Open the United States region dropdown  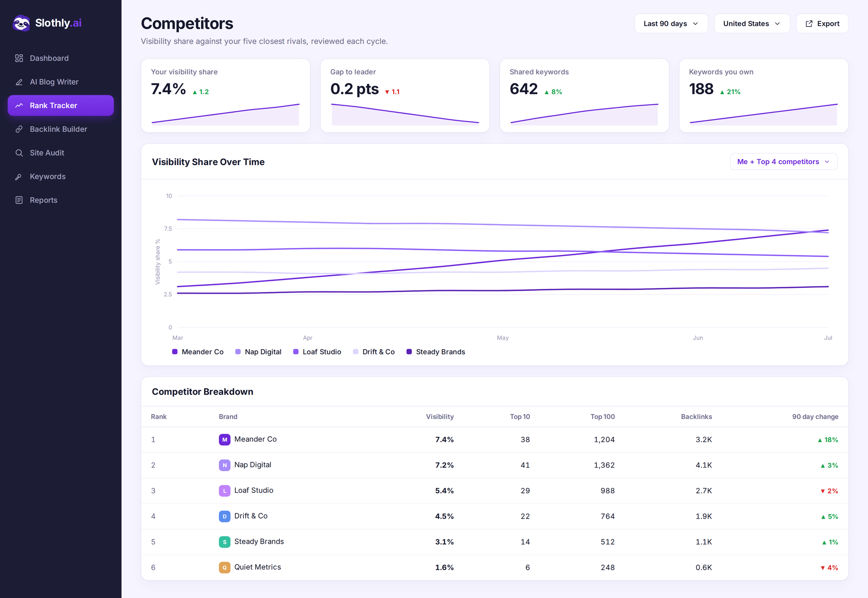[752, 23]
